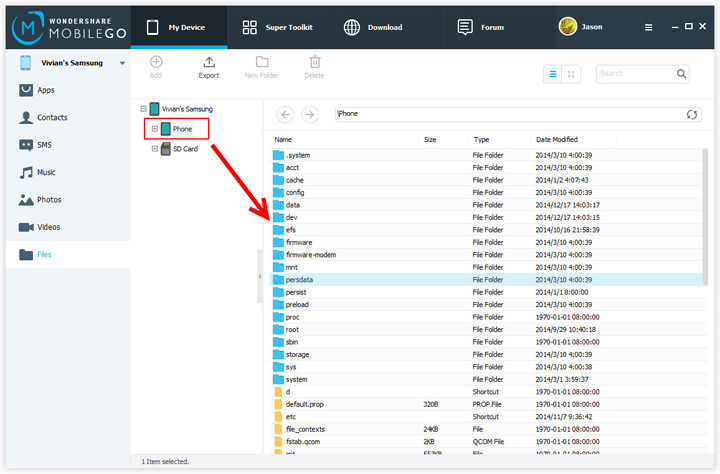Screen dimensions: 720x474
Task: Select the firmware-modem folder
Action: [486, 255]
